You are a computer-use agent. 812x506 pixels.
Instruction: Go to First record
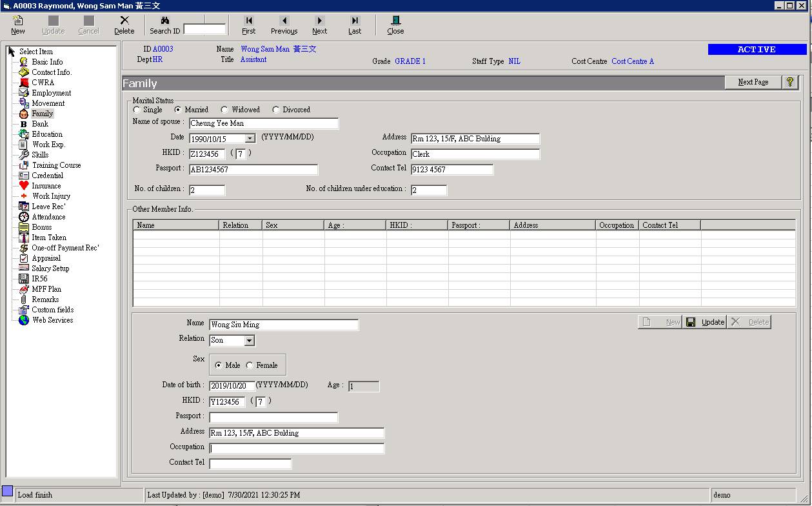click(249, 25)
